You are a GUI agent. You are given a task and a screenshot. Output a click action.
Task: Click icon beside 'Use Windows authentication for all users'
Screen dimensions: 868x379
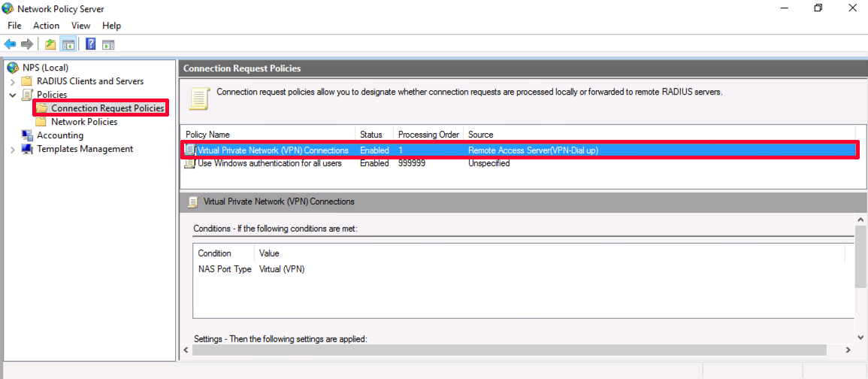190,163
